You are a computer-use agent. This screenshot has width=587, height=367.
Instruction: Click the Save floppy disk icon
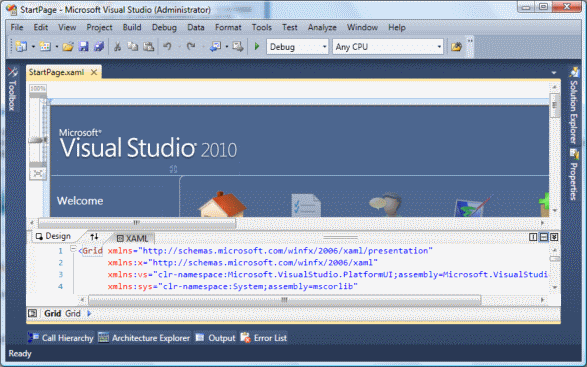[83, 47]
